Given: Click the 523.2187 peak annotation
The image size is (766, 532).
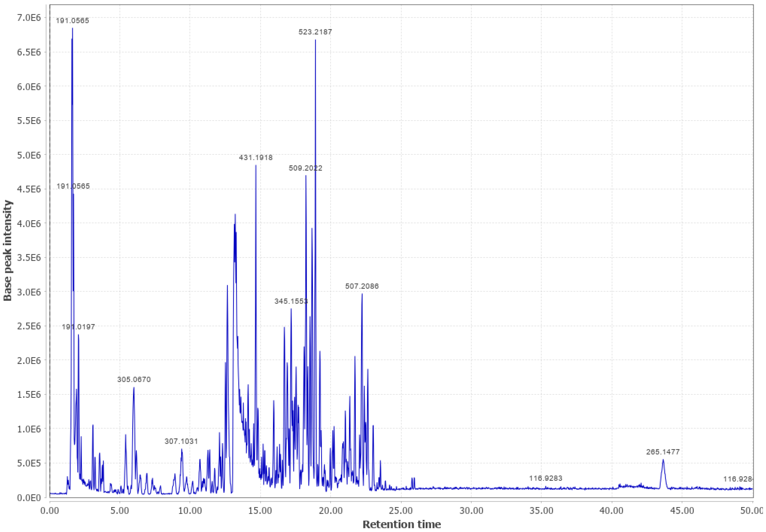Looking at the screenshot, I should pyautogui.click(x=315, y=32).
